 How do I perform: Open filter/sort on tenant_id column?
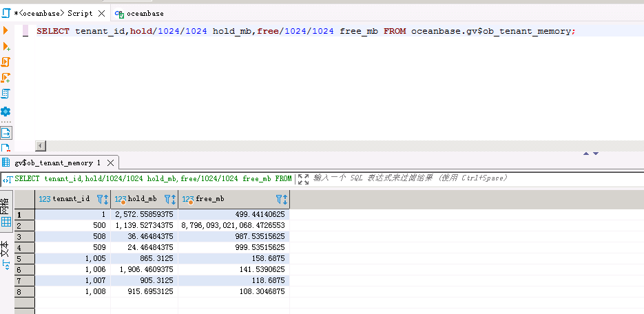pyautogui.click(x=103, y=199)
